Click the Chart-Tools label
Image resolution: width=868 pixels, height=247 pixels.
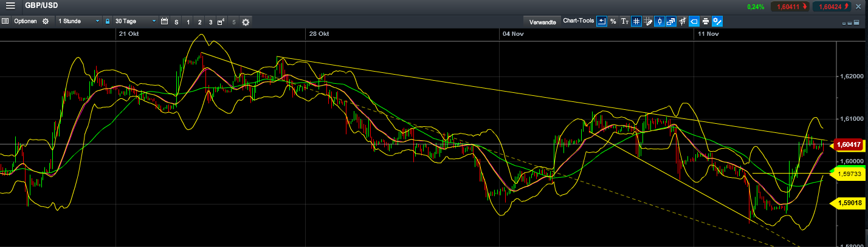[579, 21]
